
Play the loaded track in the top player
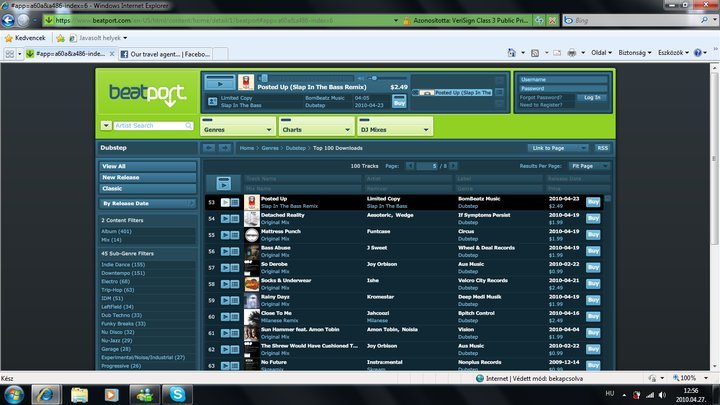pos(219,83)
